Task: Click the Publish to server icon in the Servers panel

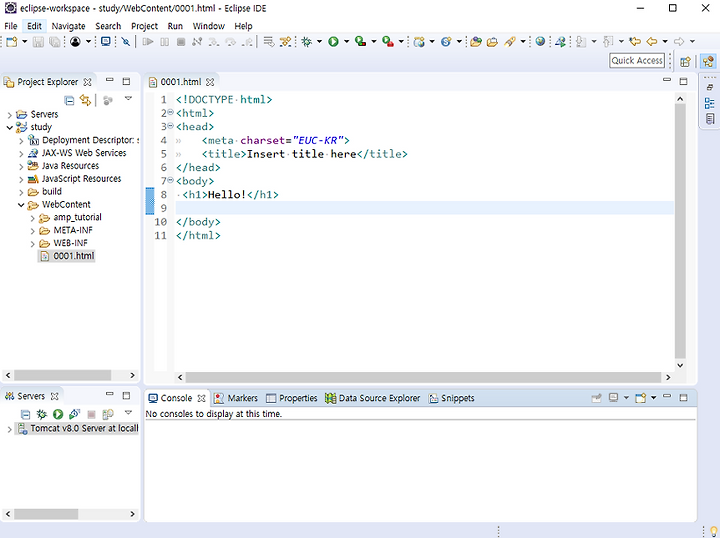Action: (x=108, y=415)
